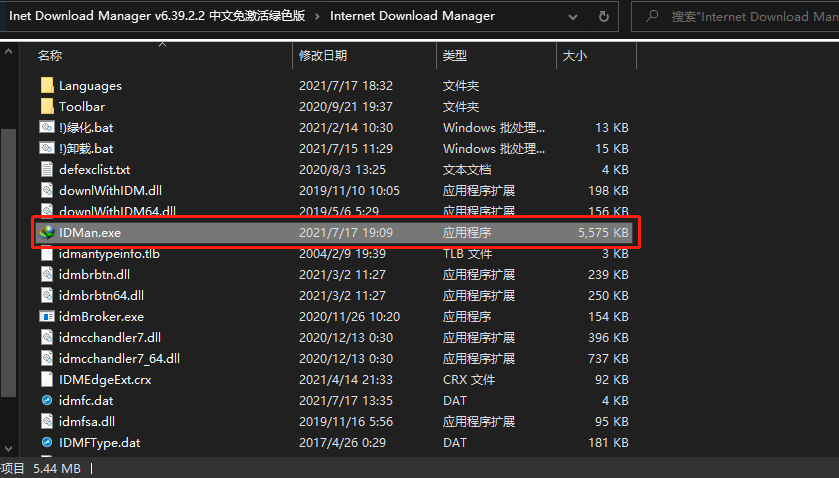Select the file name !)绿化.bat
The height and width of the screenshot is (478, 839).
point(86,127)
